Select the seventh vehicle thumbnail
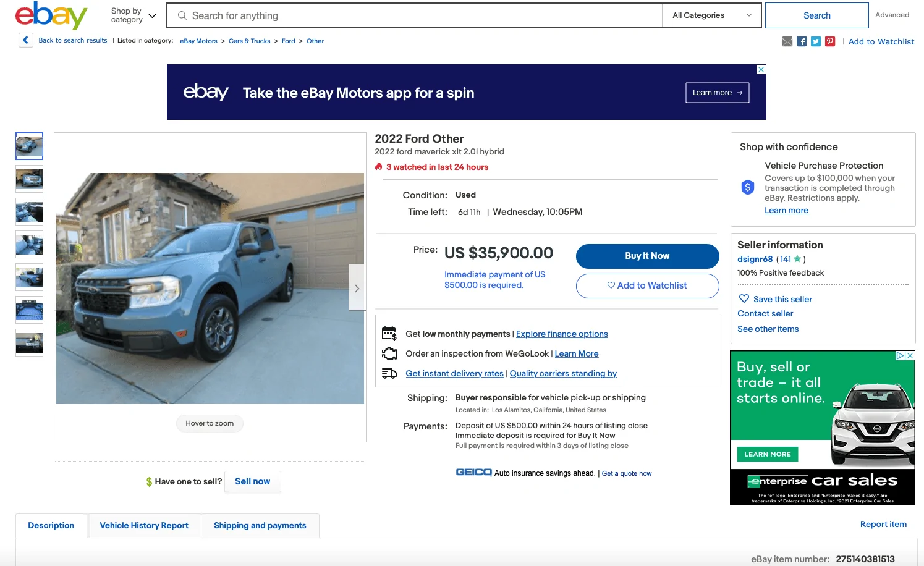 pyautogui.click(x=29, y=343)
